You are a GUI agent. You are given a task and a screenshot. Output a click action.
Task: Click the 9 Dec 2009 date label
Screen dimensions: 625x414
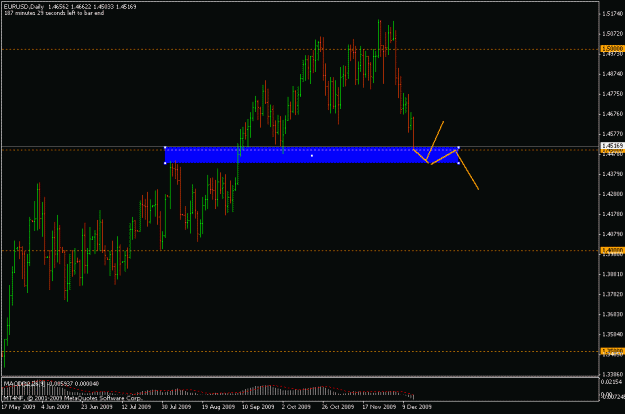click(417, 407)
